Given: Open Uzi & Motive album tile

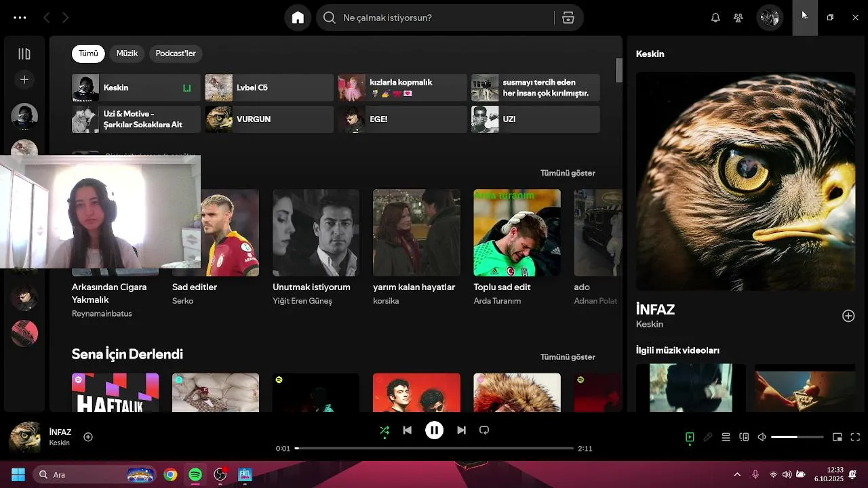Looking at the screenshot, I should (x=136, y=119).
